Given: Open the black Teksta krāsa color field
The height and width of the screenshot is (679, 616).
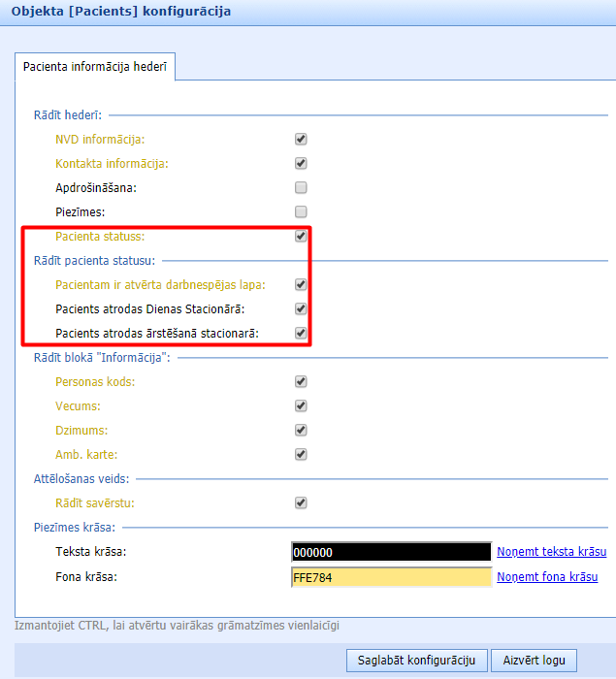Looking at the screenshot, I should pos(390,552).
